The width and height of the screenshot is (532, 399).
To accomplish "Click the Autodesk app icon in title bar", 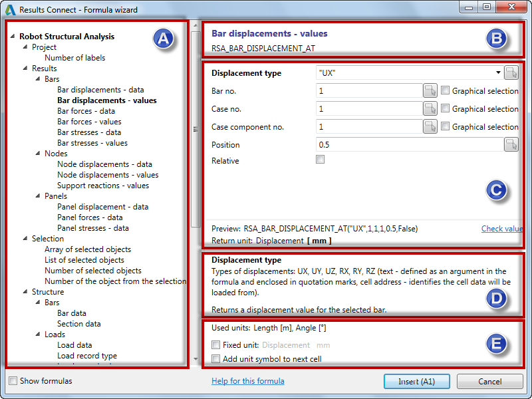I will coord(10,9).
